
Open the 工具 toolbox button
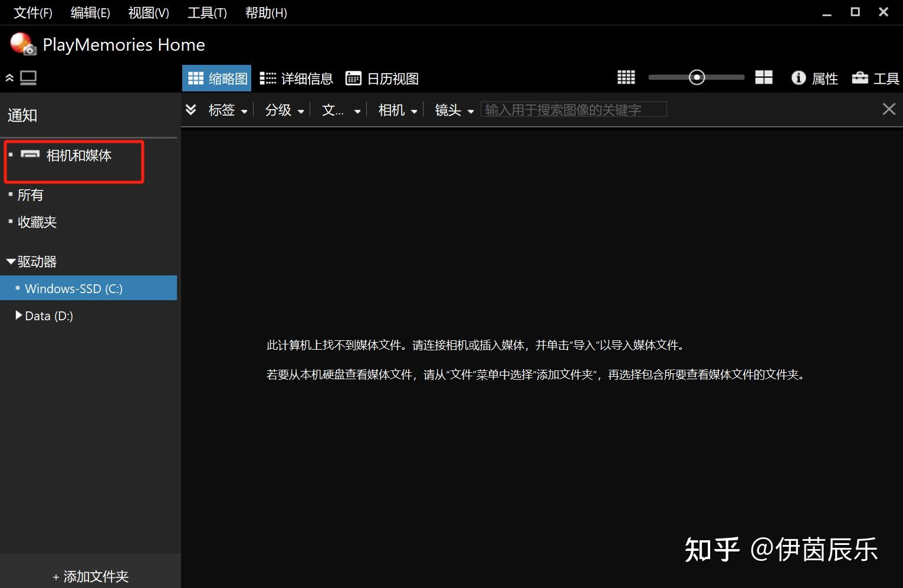tap(875, 78)
